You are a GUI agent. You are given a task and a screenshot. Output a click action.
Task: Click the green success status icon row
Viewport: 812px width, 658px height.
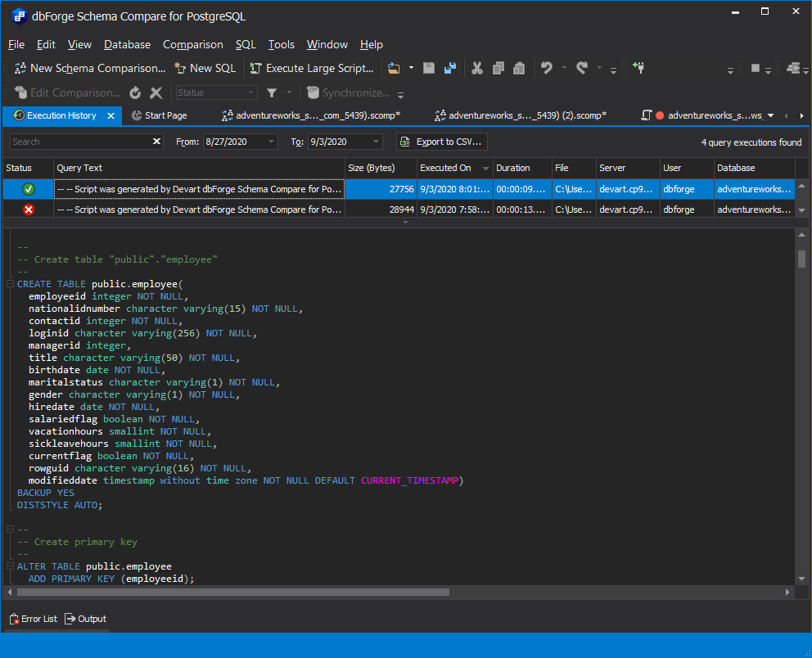click(29, 190)
